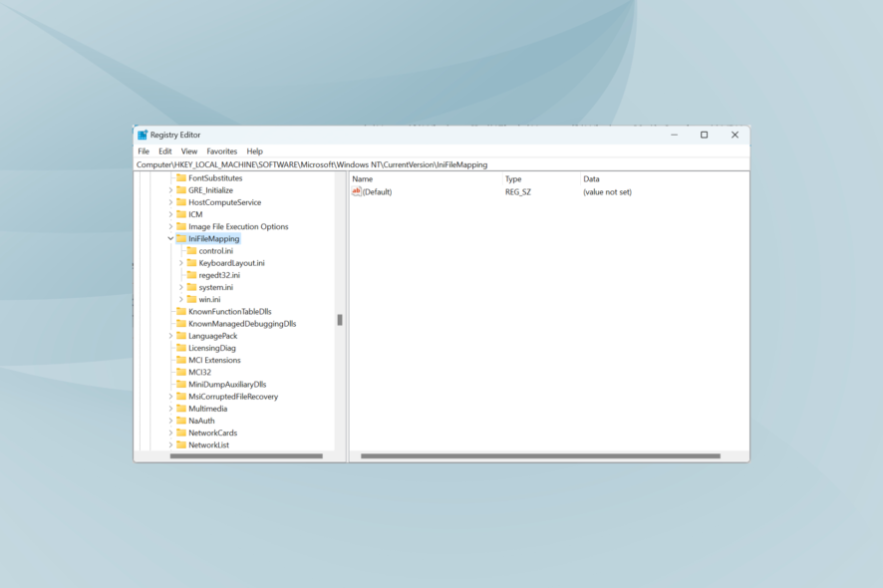Select the control.ini folder icon

191,251
